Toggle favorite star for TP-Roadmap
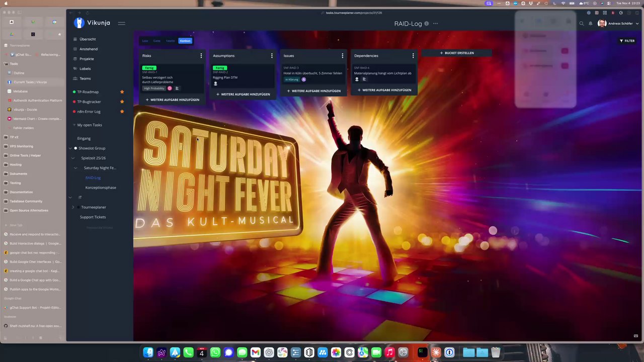 [122, 92]
